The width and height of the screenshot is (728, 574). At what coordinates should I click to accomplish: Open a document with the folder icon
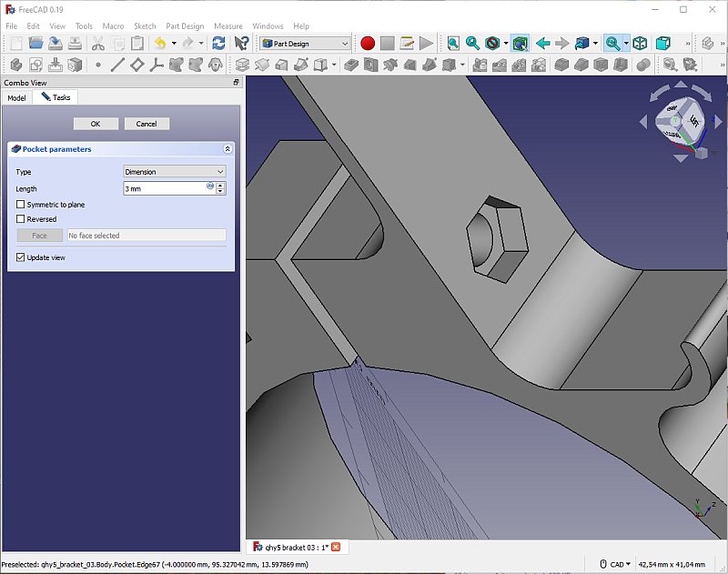coord(35,44)
